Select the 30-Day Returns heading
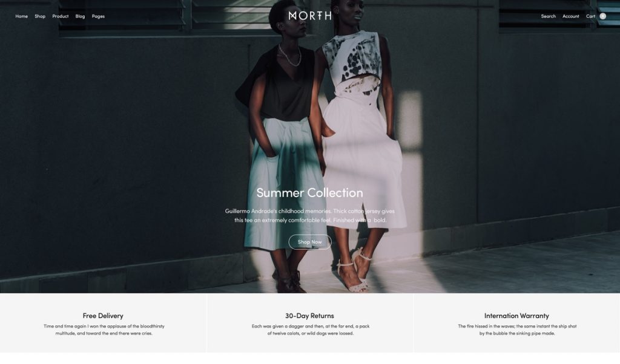620x364 pixels. (x=309, y=316)
